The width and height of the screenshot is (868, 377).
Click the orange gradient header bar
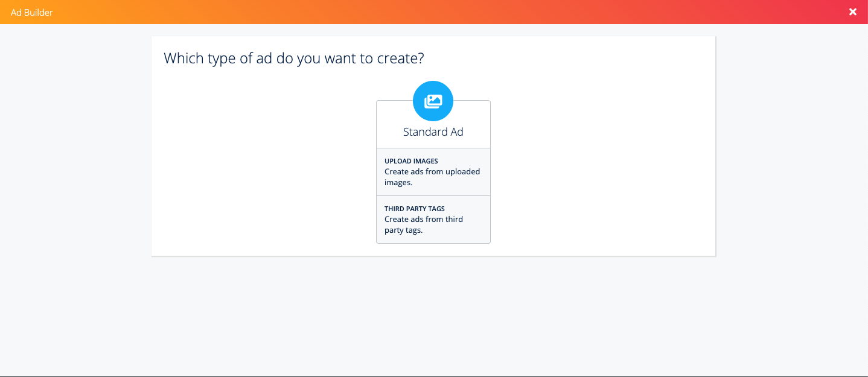coord(423,12)
